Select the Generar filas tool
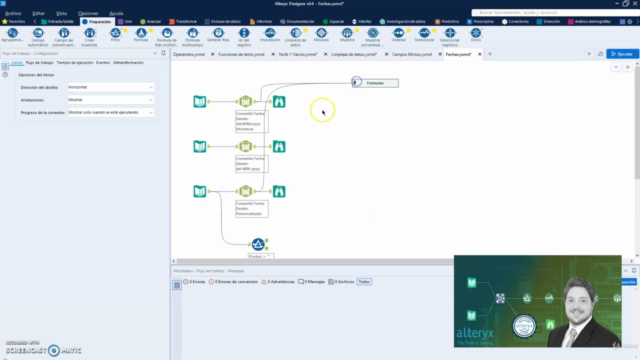 218,35
